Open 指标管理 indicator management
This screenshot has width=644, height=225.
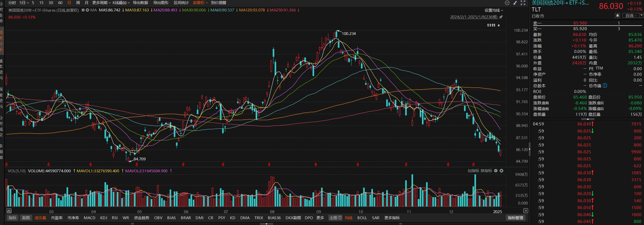coord(515,218)
